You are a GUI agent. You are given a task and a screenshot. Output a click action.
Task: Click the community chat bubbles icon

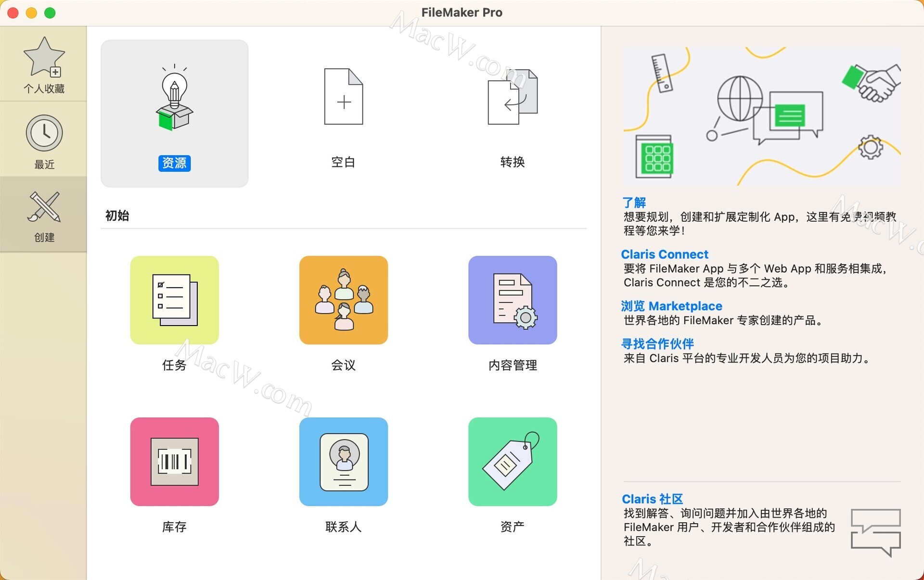click(x=875, y=532)
